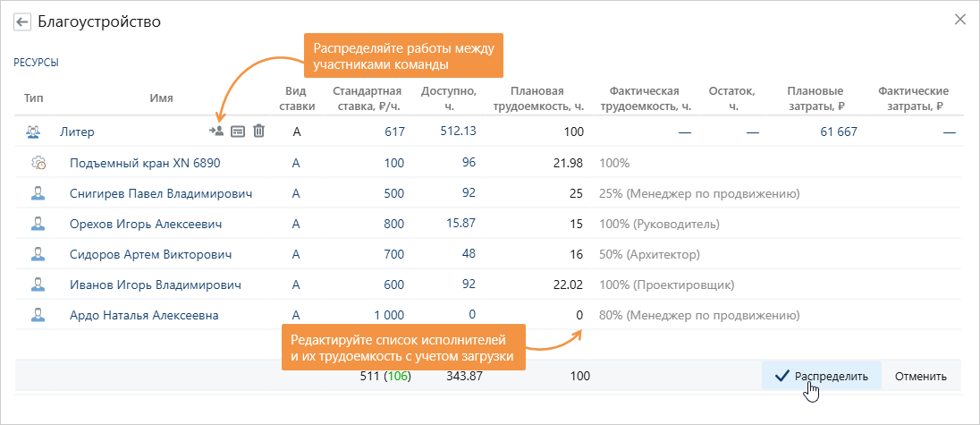Screen dimensions: 980x425
Task: Click the person icon for Снигирев Павел
Action: (38, 193)
